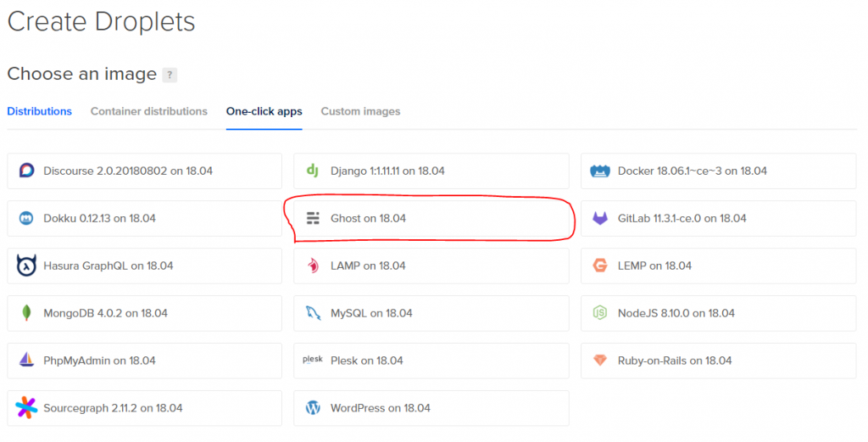Click the Django dj icon
Viewport: 868px width, 442px height.
click(x=312, y=171)
